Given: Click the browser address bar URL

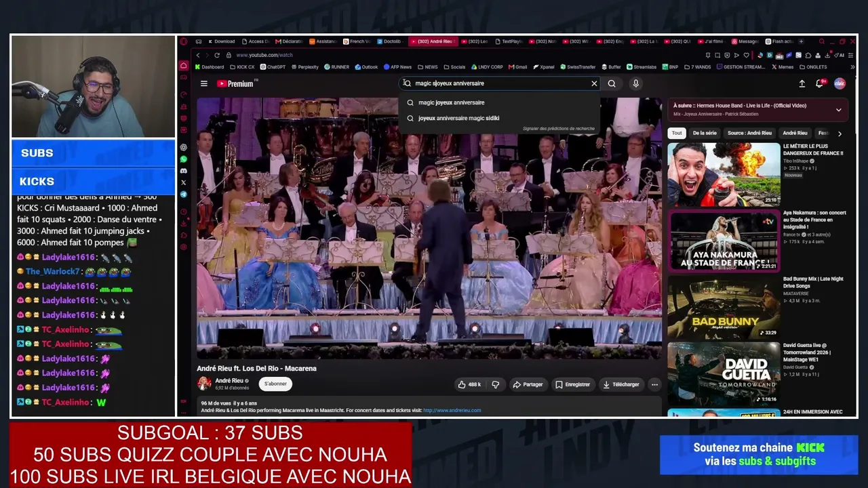Looking at the screenshot, I should [x=264, y=55].
